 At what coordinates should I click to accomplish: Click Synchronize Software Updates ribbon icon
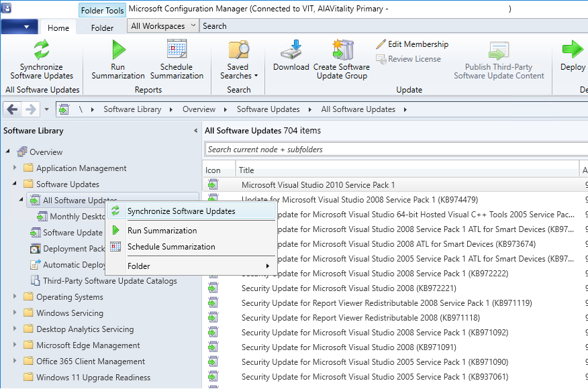tap(41, 50)
